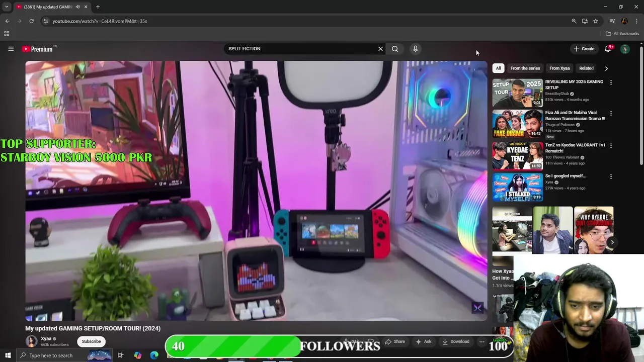Viewport: 644px width, 362px height.
Task: Install app icon in address bar
Action: [x=585, y=21]
